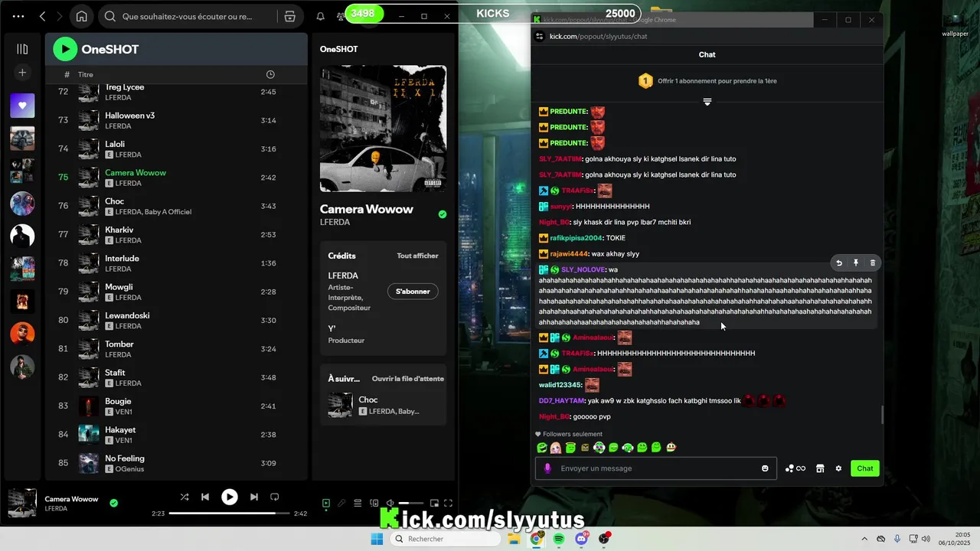Open Liked Songs heart playlist
Viewport: 980px width, 551px height.
pyautogui.click(x=22, y=105)
